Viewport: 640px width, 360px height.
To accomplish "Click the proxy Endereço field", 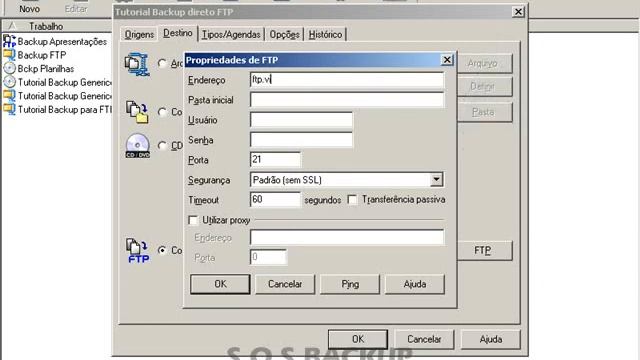I will point(347,237).
